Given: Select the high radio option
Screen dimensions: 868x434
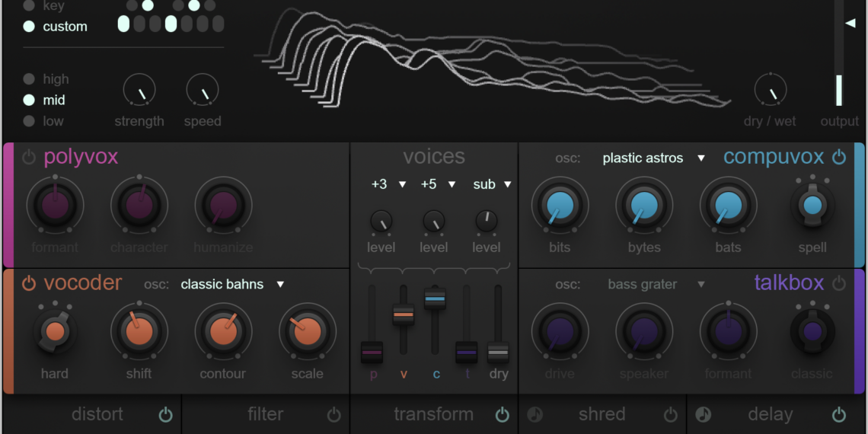Looking at the screenshot, I should tap(29, 79).
